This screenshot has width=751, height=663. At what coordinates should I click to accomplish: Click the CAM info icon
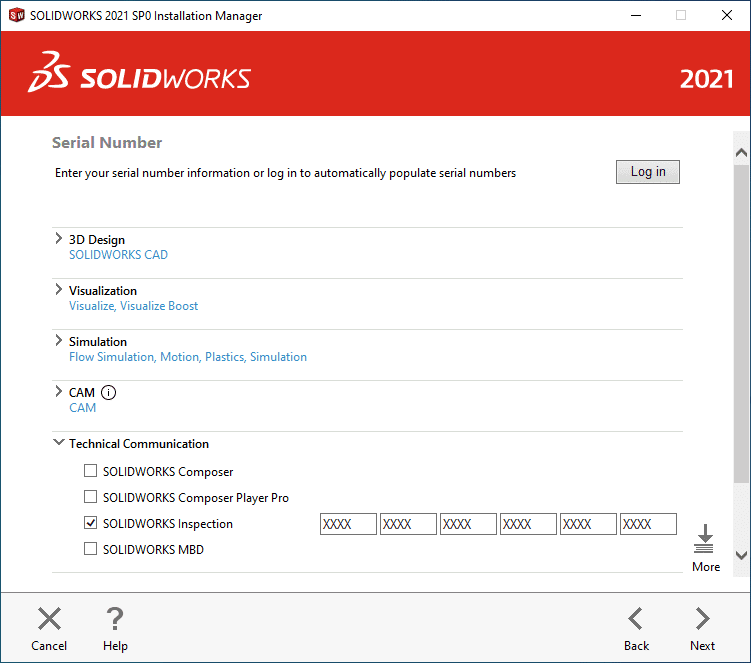pyautogui.click(x=108, y=393)
